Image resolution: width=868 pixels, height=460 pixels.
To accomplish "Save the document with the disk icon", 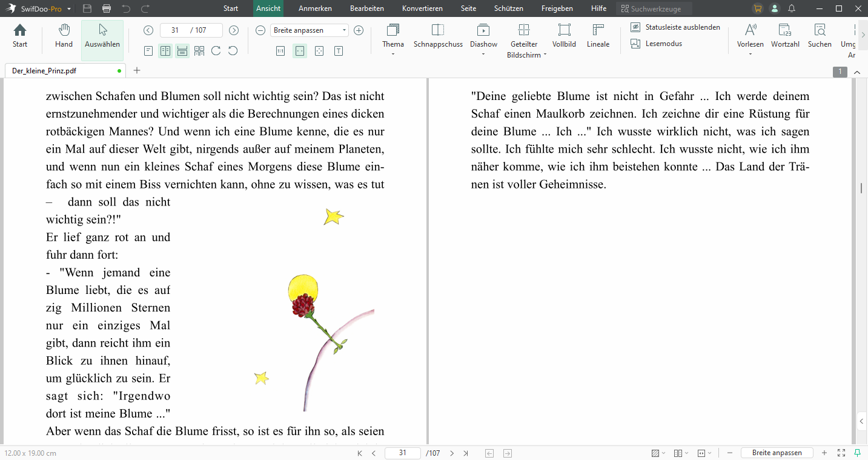I will coord(87,8).
